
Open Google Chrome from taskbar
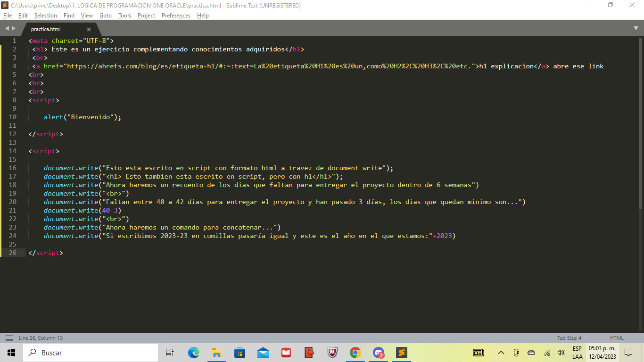coord(355,353)
